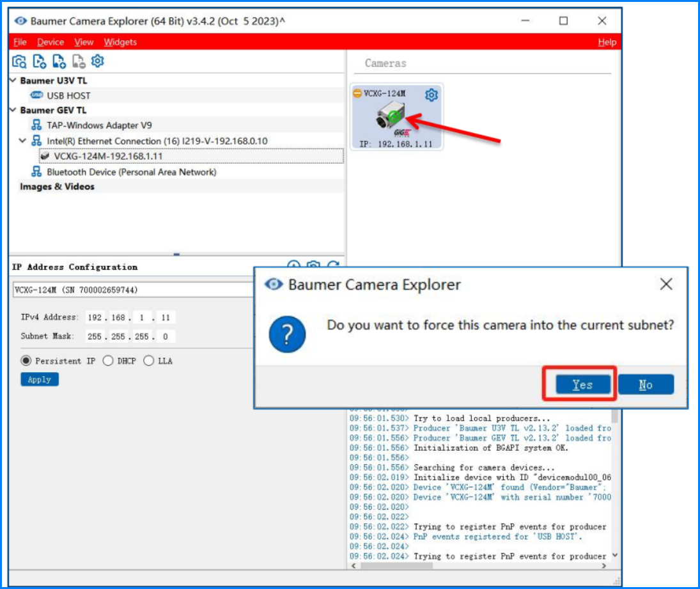
Task: Open the VCXG-124M (SN 700002659744) device combo box
Action: click(133, 290)
